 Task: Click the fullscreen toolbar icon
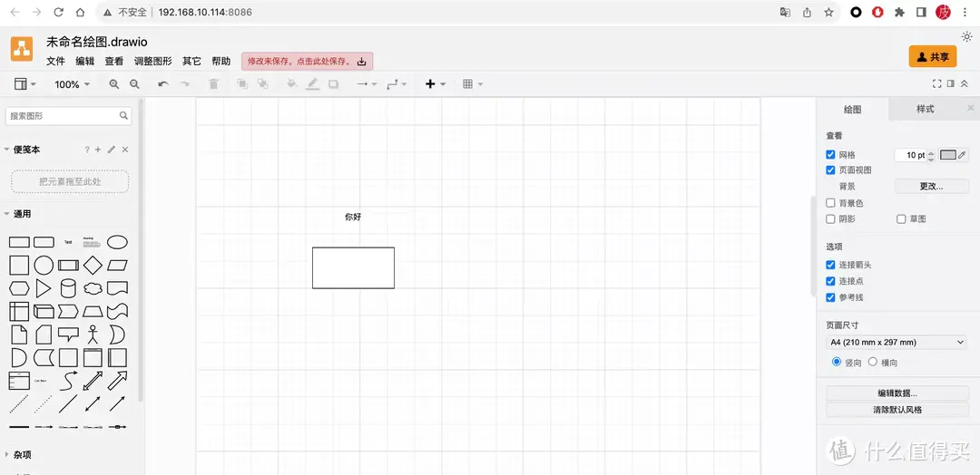(936, 84)
